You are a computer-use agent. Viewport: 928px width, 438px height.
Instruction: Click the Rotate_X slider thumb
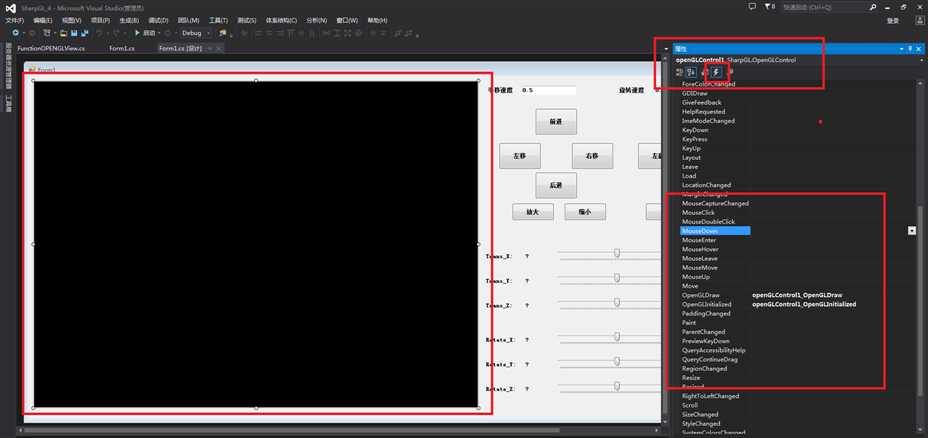pyautogui.click(x=617, y=337)
